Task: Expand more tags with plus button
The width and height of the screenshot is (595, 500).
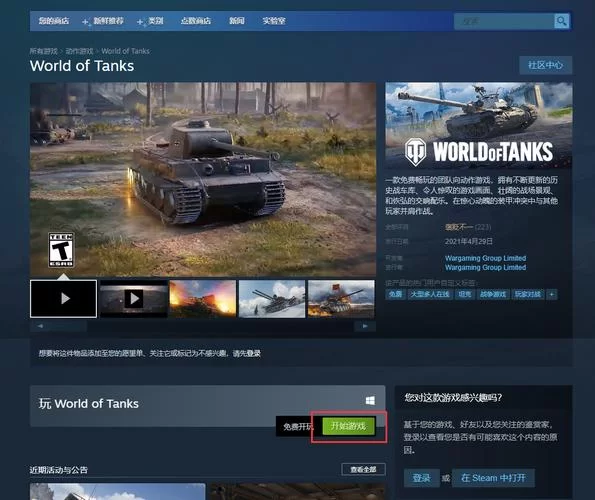Action: (552, 294)
